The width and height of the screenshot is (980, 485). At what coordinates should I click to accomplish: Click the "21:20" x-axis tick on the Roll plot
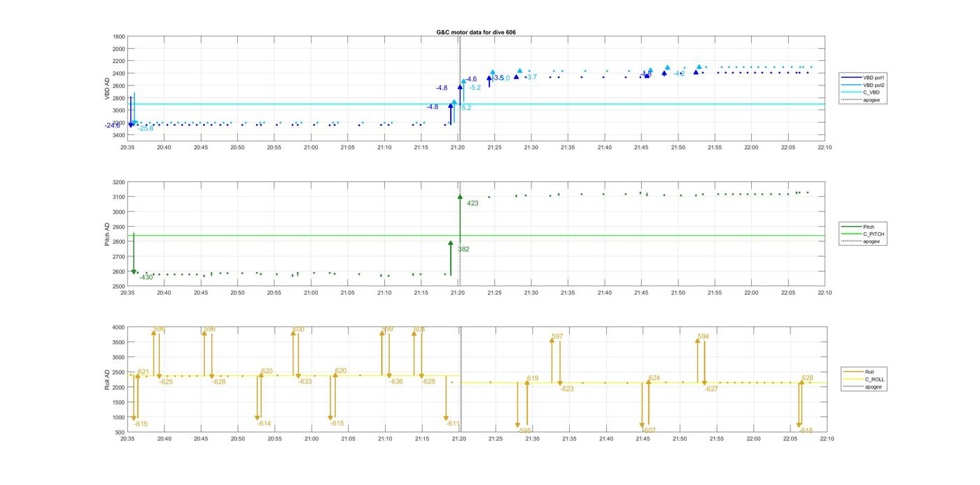pos(458,439)
